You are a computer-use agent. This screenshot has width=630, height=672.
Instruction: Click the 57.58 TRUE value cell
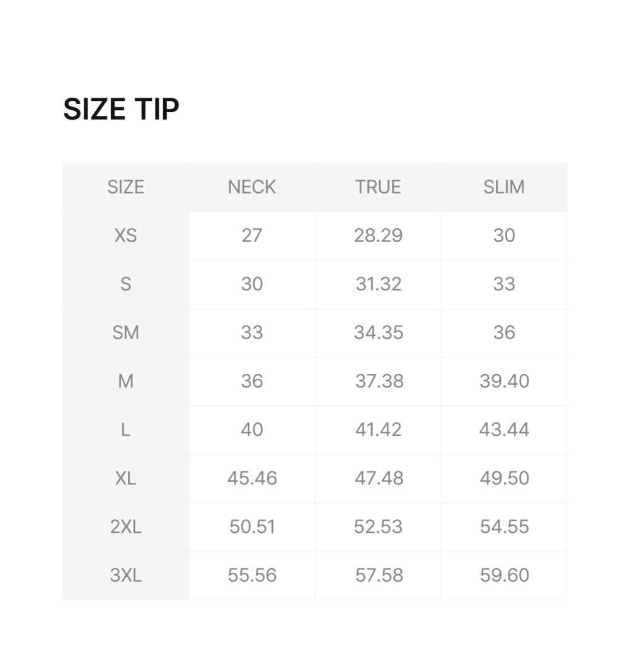[x=378, y=576]
